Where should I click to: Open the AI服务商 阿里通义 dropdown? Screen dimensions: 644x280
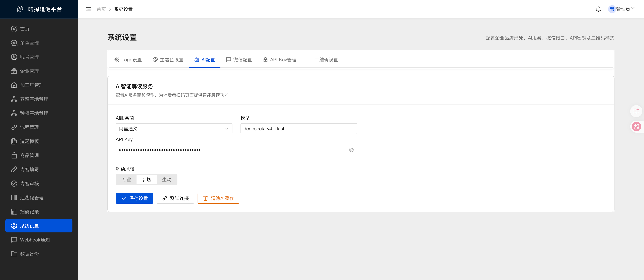pyautogui.click(x=174, y=129)
